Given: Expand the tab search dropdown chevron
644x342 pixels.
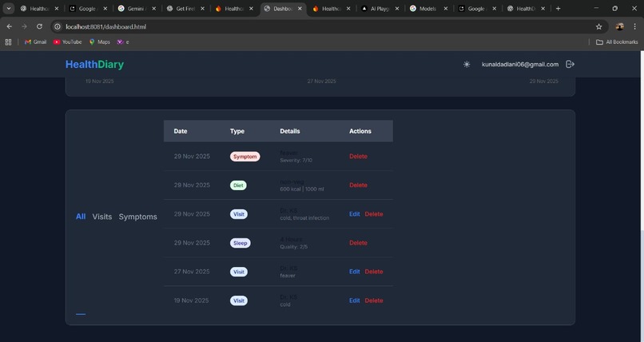Looking at the screenshot, I should pos(9,9).
